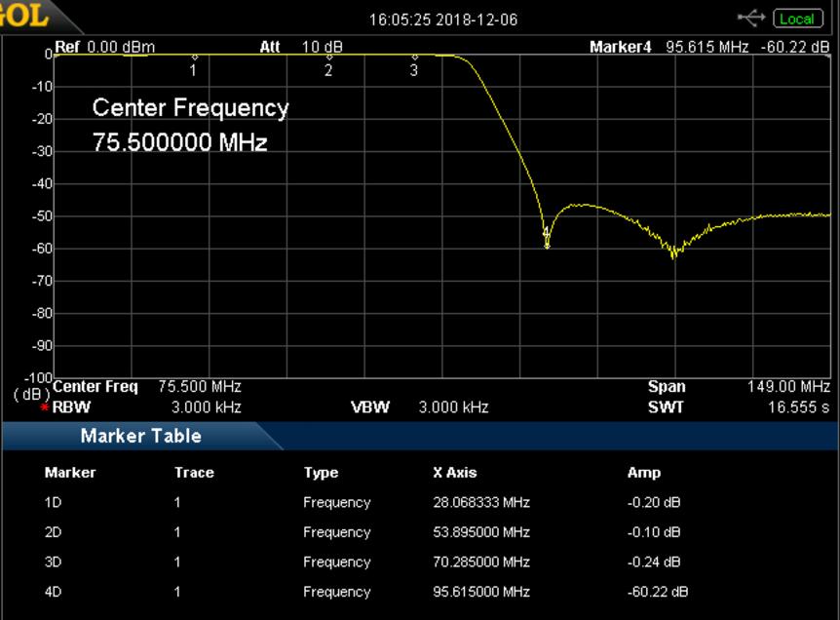
Task: Click marker 4 at the notch minimum
Action: click(547, 245)
